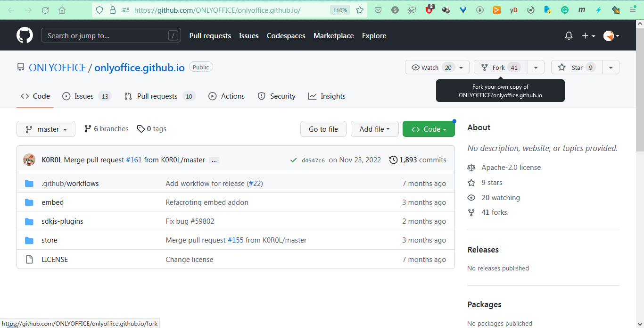644x328 pixels.
Task: Focus the Search or jump to field
Action: pos(111,35)
